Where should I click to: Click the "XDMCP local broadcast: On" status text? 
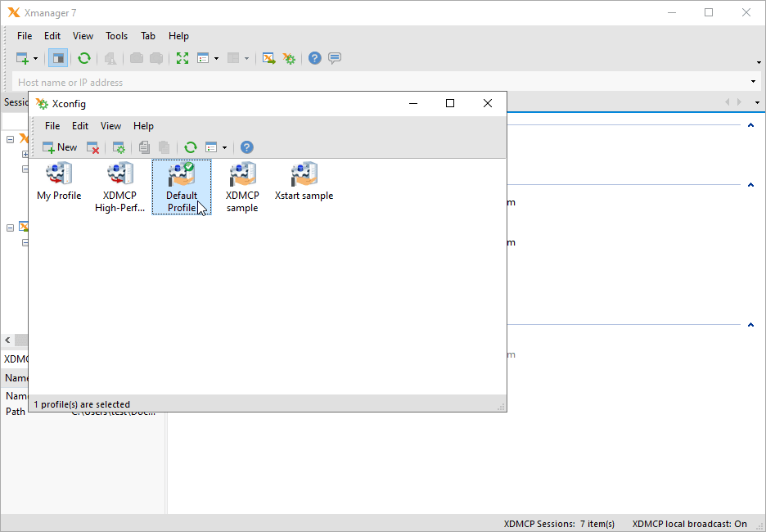click(x=689, y=524)
